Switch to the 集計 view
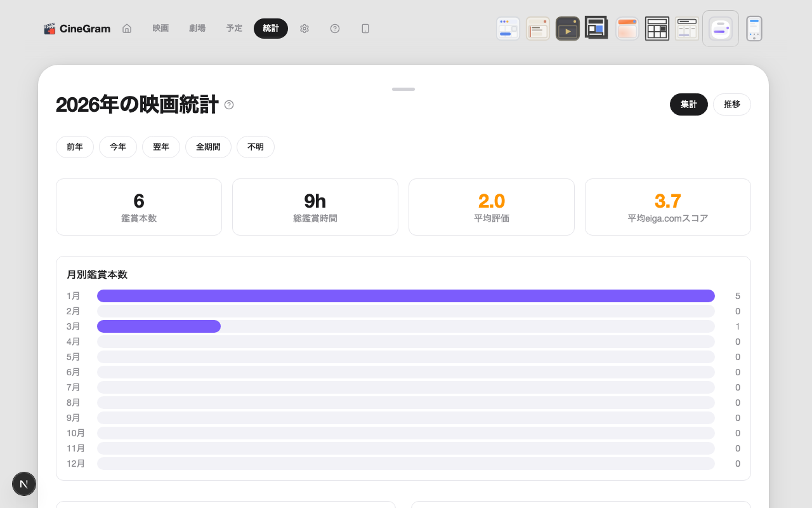 point(689,104)
